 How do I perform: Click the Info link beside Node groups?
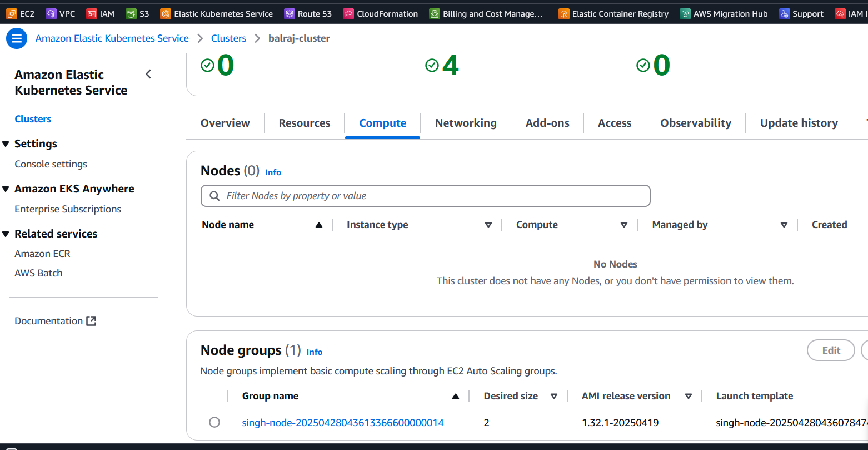315,352
